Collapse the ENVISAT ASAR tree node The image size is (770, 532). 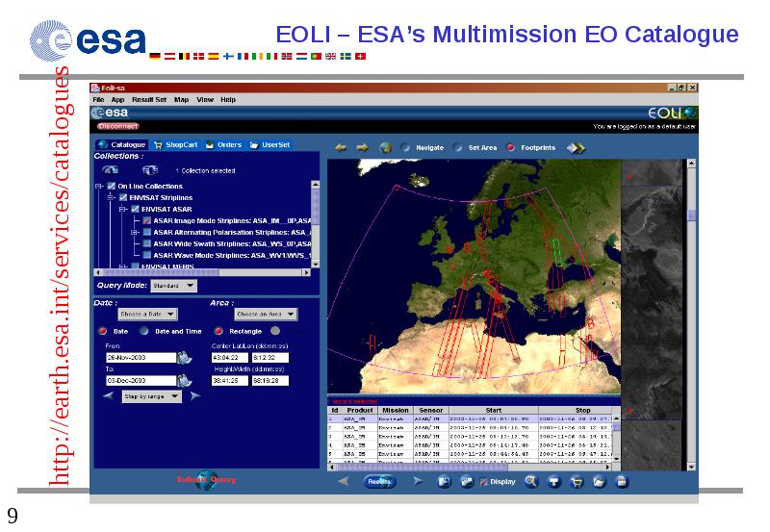click(x=123, y=209)
